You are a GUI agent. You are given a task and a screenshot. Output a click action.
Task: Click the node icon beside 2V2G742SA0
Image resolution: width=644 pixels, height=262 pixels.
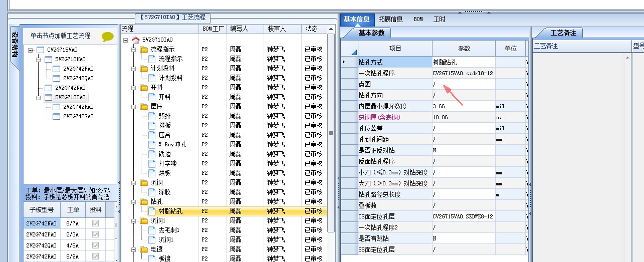click(57, 116)
